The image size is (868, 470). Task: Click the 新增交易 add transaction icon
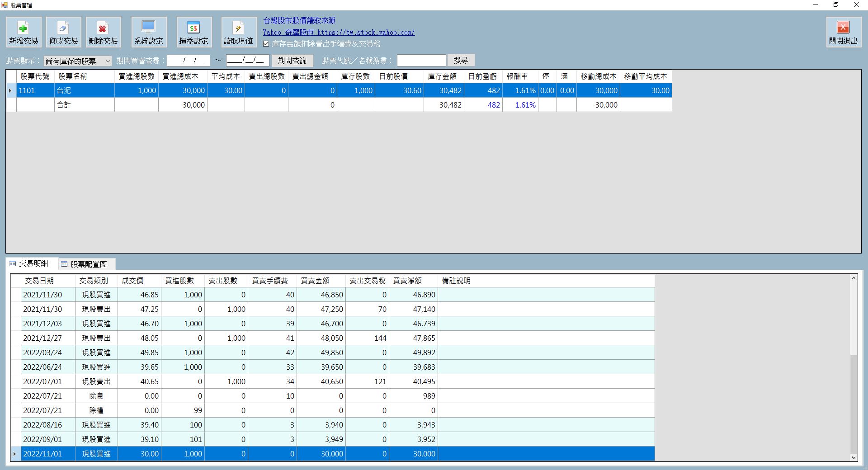24,32
